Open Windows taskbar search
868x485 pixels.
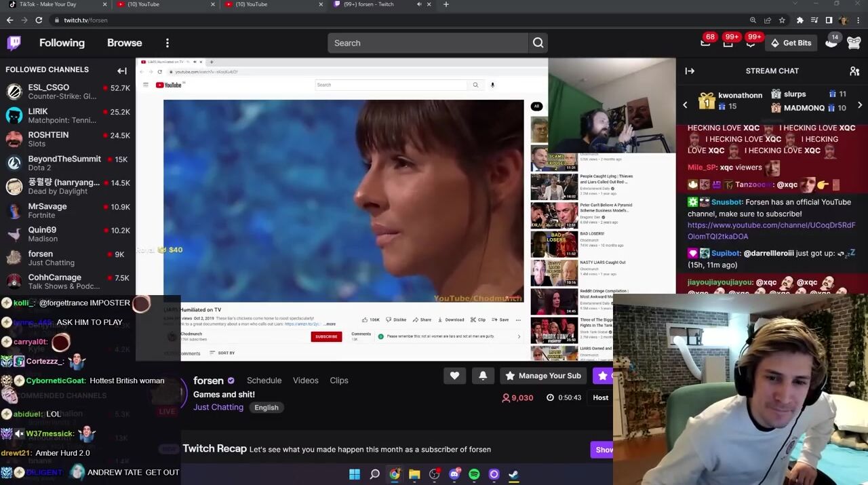click(x=374, y=474)
